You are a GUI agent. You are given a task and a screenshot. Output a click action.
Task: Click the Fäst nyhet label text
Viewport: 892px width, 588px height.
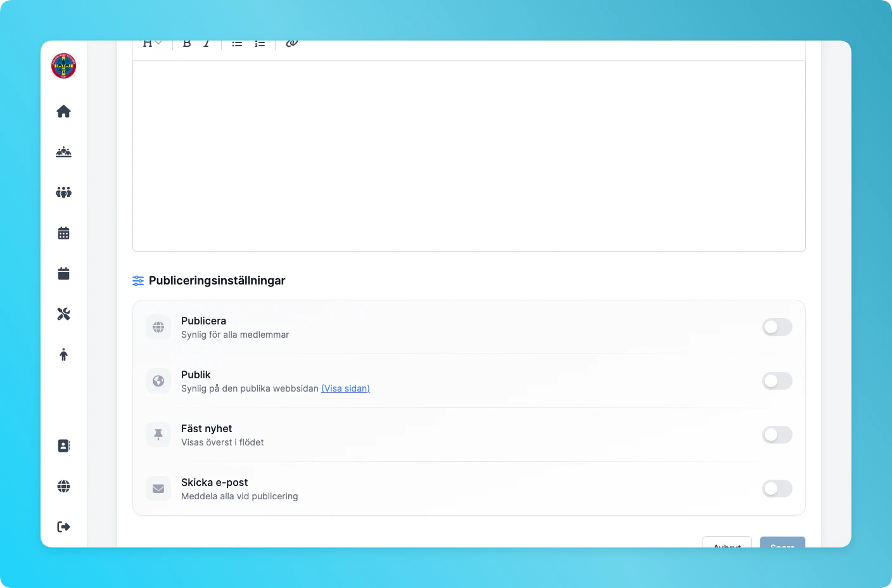pos(207,428)
